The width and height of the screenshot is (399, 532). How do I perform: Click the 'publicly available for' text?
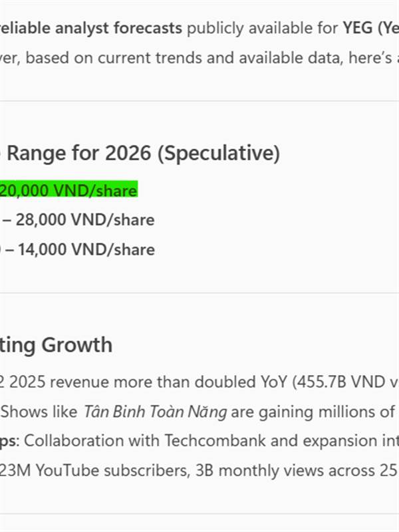point(263,28)
